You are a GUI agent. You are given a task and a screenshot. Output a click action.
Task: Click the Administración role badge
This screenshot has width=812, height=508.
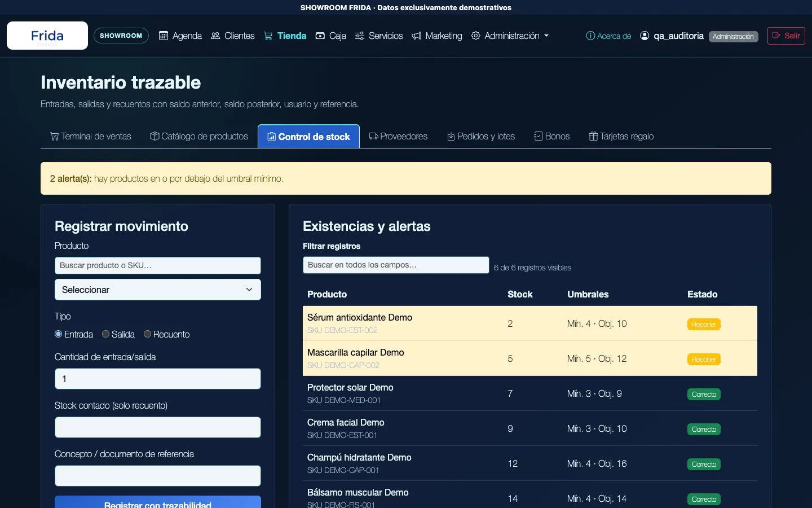pyautogui.click(x=733, y=36)
